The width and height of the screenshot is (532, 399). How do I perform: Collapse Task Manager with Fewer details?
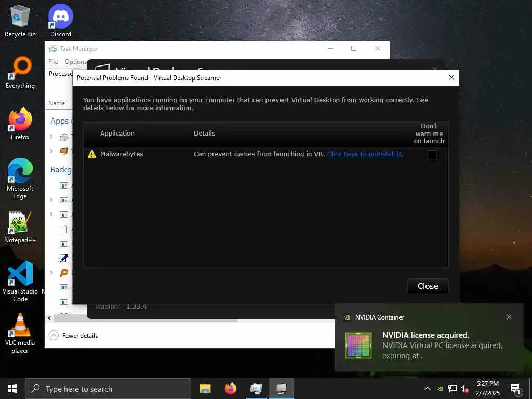point(73,335)
